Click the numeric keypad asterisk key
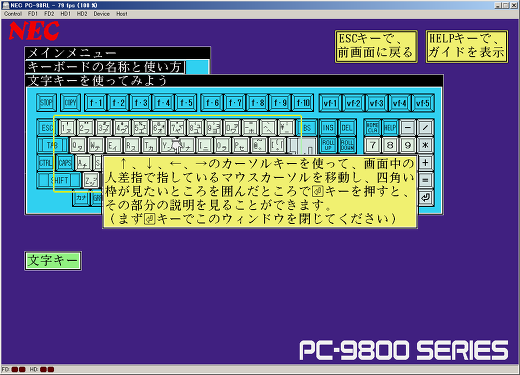Screen dimensions: 520x375 click(425, 145)
